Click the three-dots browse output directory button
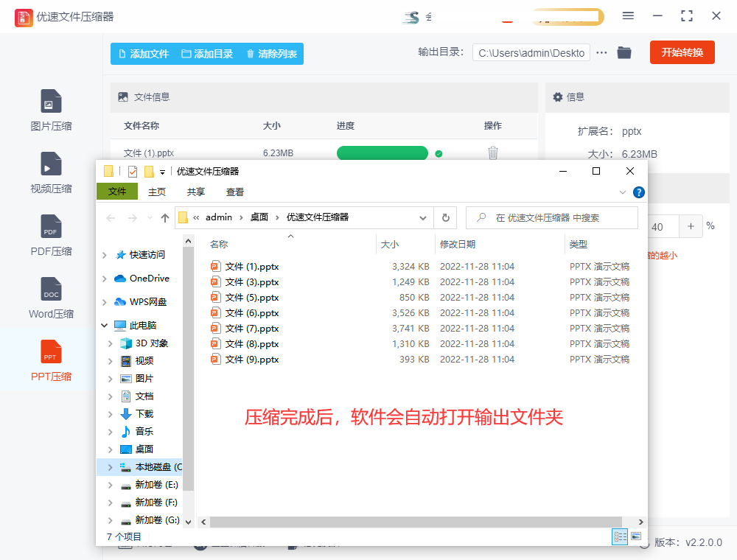The image size is (737, 560). (601, 52)
